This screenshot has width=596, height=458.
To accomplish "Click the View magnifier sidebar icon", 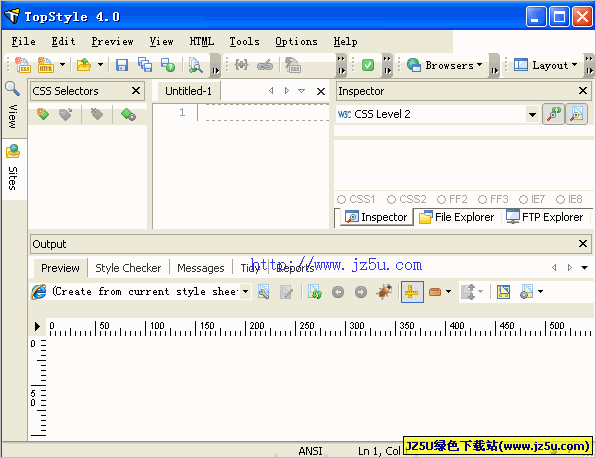I will (x=13, y=89).
